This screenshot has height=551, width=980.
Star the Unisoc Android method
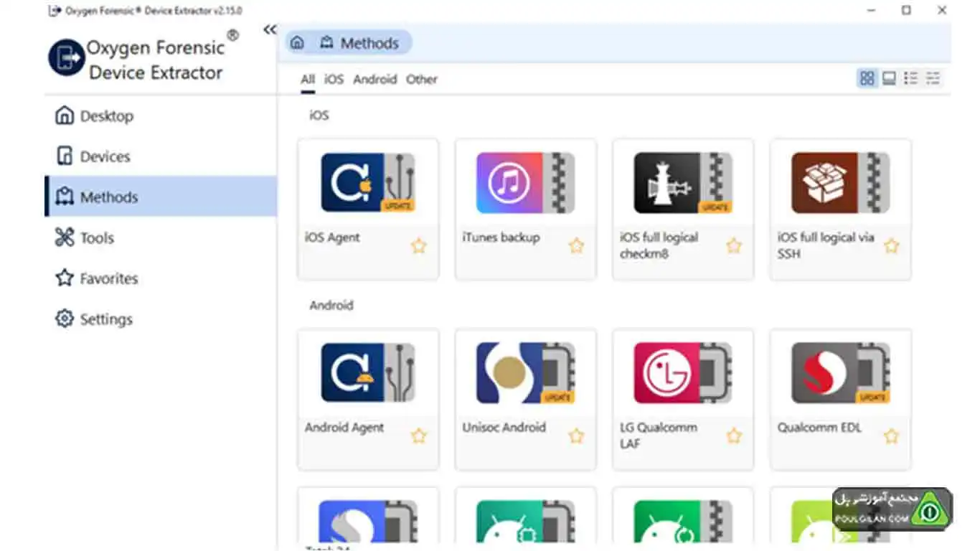pos(576,436)
